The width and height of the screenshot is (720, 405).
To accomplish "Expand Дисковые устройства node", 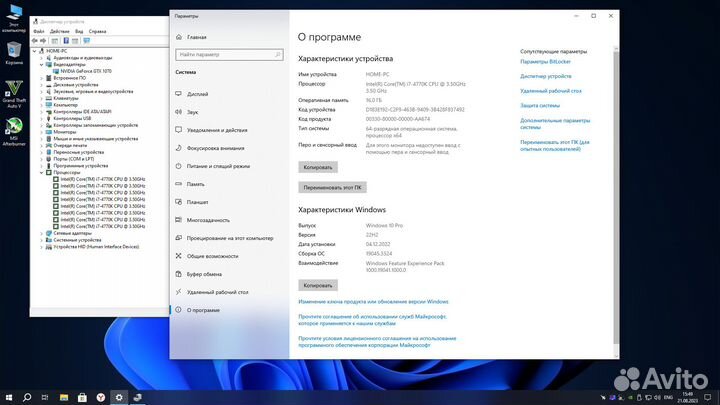I will [41, 85].
